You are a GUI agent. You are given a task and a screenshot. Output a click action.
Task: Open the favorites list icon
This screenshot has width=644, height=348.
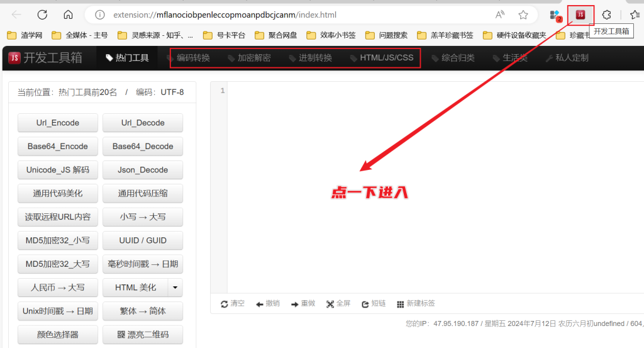click(x=635, y=15)
